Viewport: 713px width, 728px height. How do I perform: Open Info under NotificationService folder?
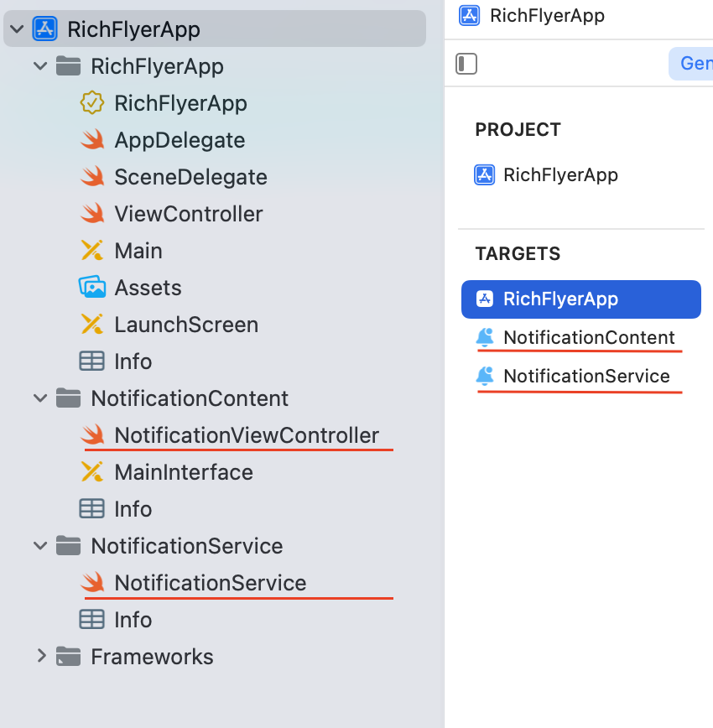pyautogui.click(x=133, y=620)
